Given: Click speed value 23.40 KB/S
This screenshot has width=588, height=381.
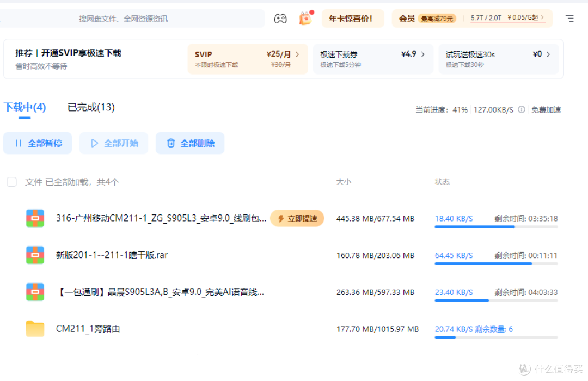Looking at the screenshot, I should 454,292.
